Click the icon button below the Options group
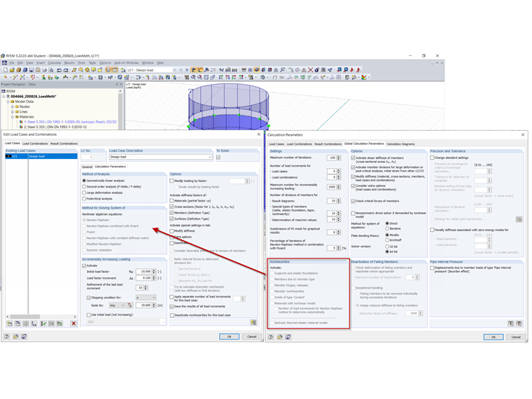Image resolution: width=532 pixels, height=399 pixels. [x=253, y=322]
